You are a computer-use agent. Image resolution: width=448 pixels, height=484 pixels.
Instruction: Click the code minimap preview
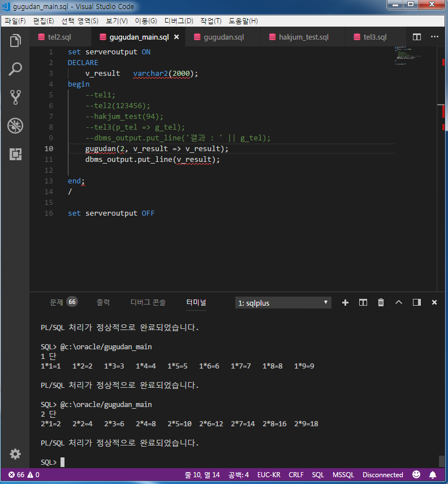pyautogui.click(x=407, y=55)
